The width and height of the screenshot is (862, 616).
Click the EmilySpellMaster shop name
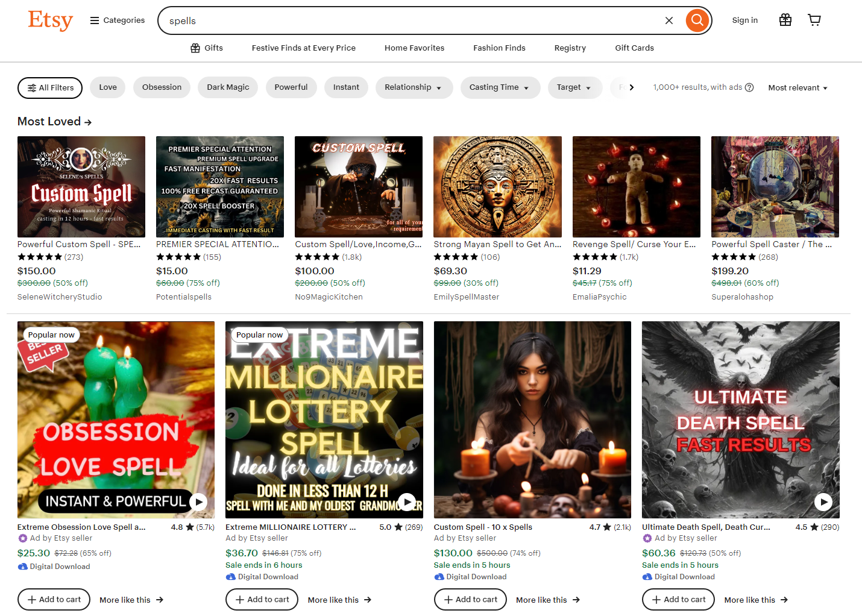pyautogui.click(x=466, y=297)
